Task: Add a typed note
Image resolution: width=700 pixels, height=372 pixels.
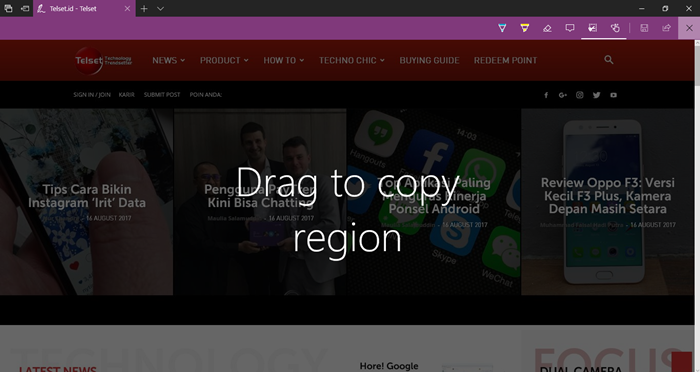Action: [x=570, y=28]
